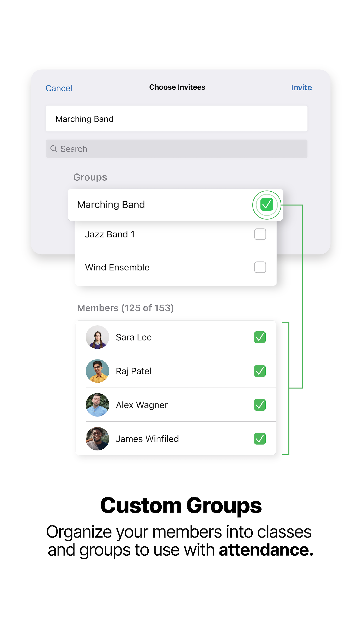362x644 pixels.
Task: Select the Wind Ensemble group row
Action: (x=176, y=267)
